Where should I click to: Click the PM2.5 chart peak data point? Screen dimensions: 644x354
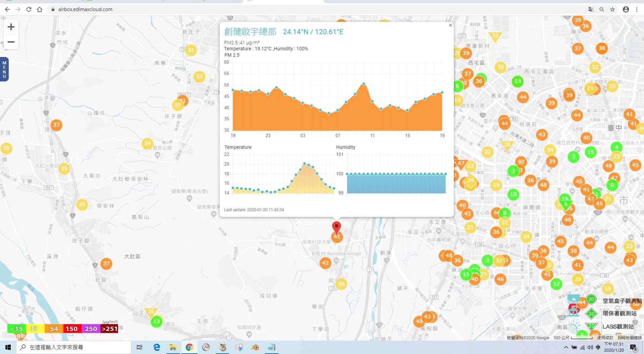[x=364, y=84]
